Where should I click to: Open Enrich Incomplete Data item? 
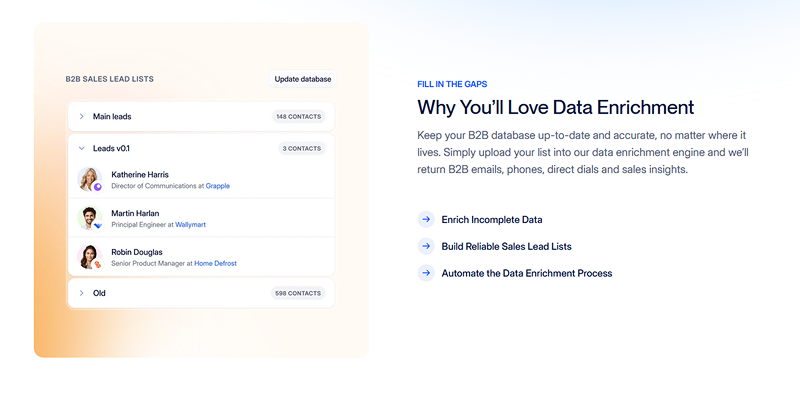click(492, 220)
